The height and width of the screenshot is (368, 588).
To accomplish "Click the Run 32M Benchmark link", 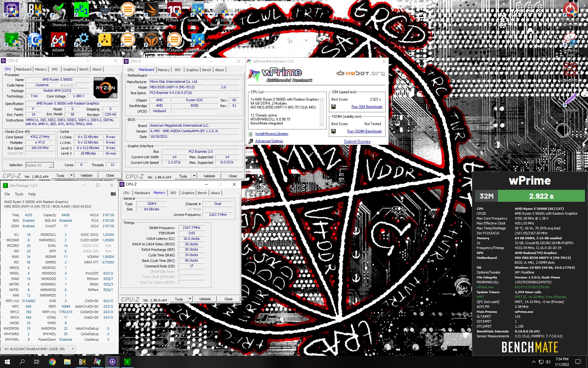I will click(x=367, y=107).
